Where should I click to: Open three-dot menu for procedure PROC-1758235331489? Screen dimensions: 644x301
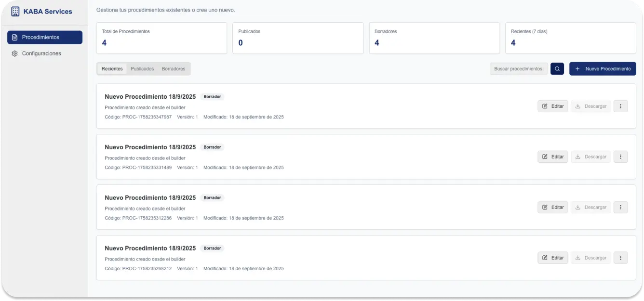tap(620, 157)
